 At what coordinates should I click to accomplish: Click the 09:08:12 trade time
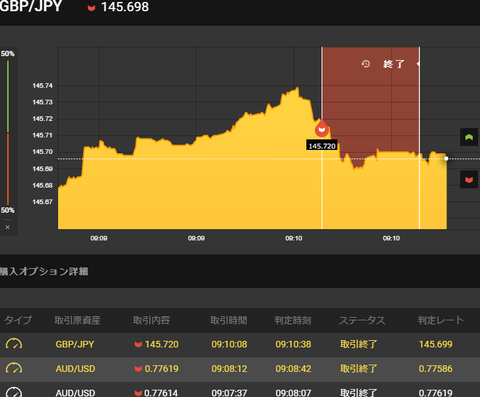coord(229,369)
